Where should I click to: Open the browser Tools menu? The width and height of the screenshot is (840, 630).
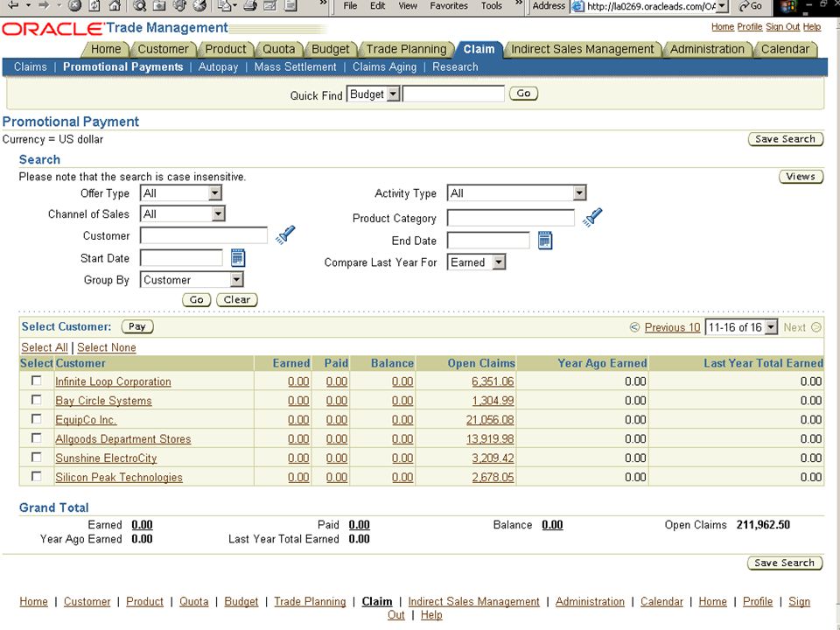(491, 6)
